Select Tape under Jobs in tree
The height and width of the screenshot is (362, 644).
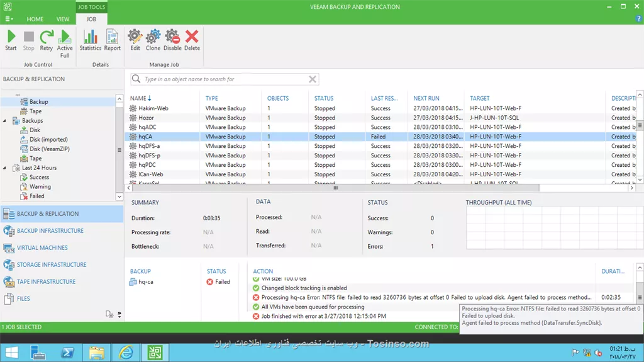click(x=35, y=111)
